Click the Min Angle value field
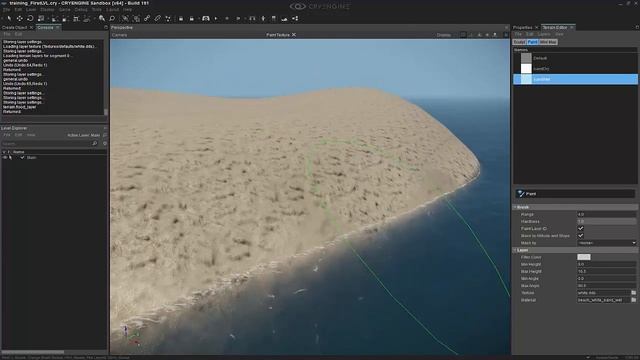The height and width of the screenshot is (360, 640). pos(607,278)
